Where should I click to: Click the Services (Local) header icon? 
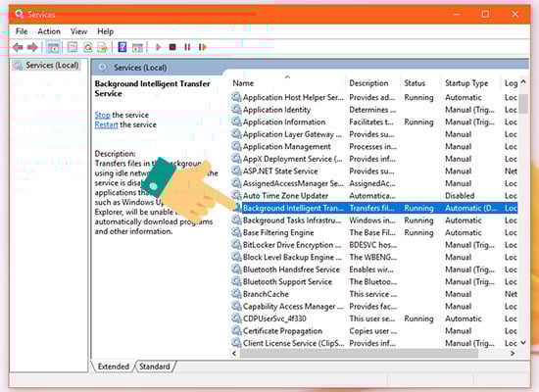[x=102, y=68]
